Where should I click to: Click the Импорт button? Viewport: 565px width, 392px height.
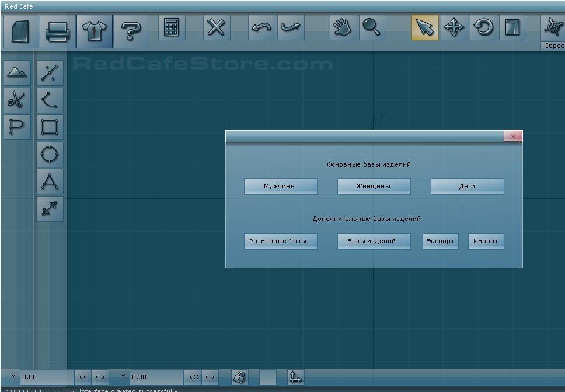486,241
